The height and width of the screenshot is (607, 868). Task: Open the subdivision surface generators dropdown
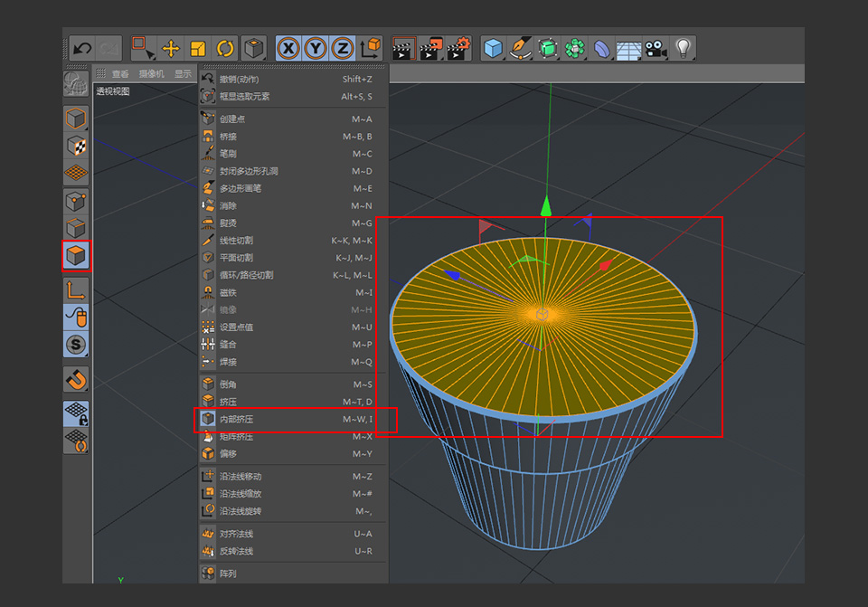(547, 49)
